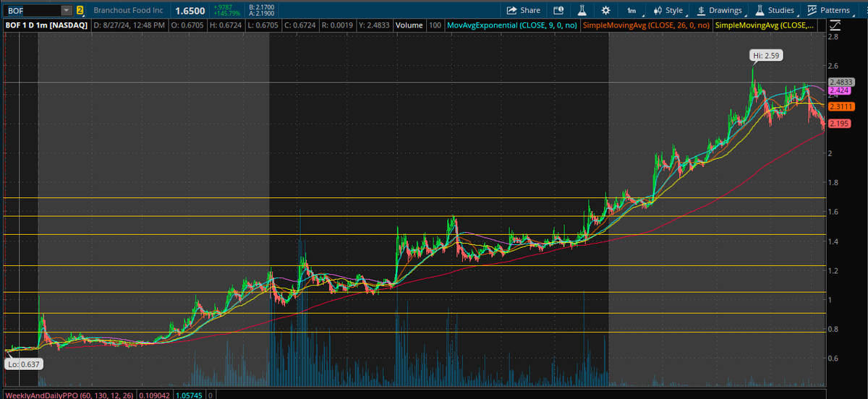
Task: Open the Studies menu
Action: (x=775, y=10)
